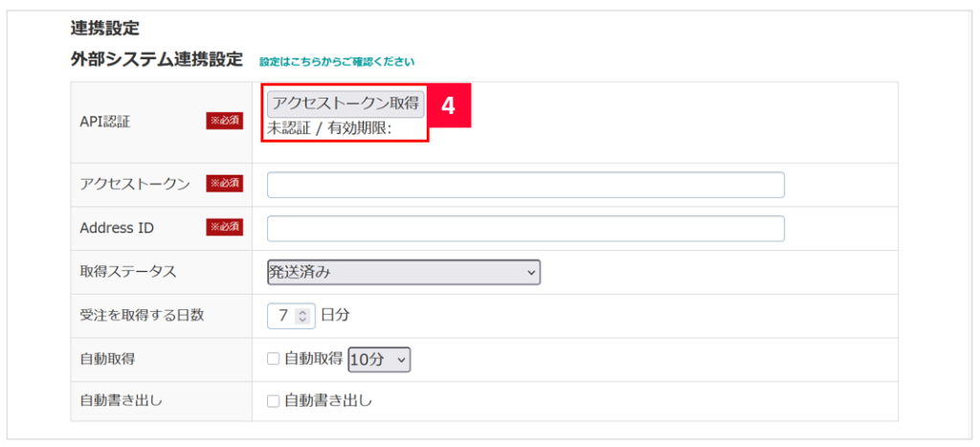Click the API認証 row label
The image size is (980, 447).
(x=105, y=122)
